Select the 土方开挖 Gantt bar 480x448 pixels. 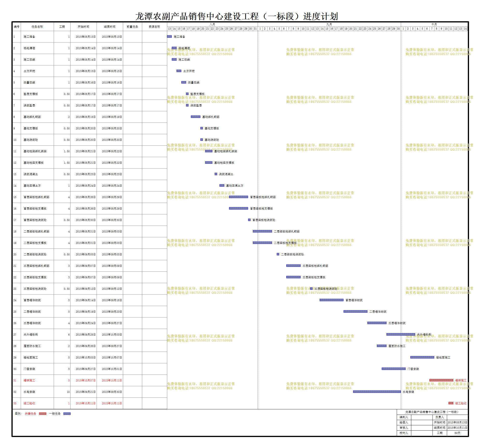[179, 71]
